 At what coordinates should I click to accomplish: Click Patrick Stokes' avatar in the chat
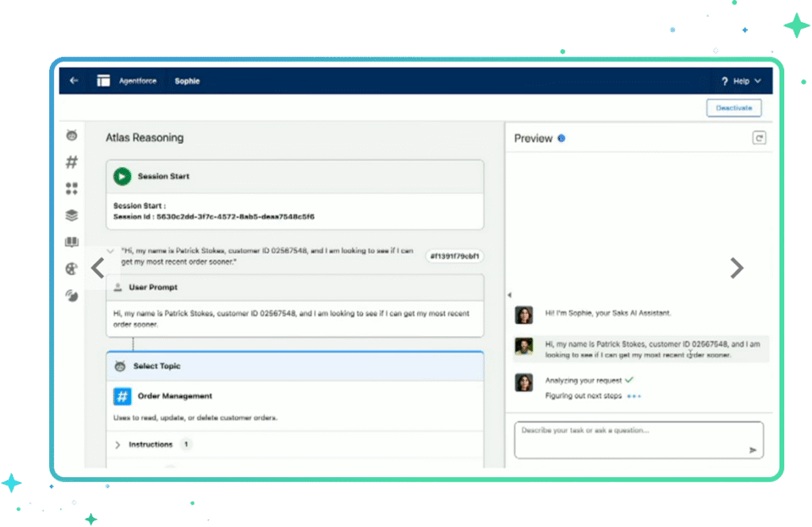[524, 346]
